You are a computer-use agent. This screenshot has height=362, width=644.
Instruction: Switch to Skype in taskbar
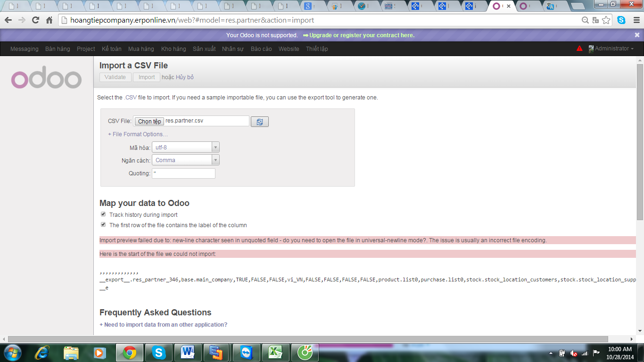[158, 353]
